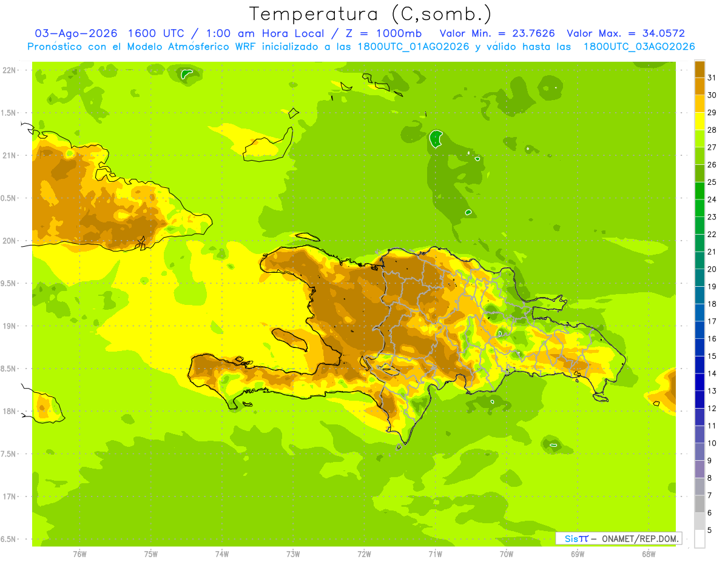
Task: Click the '18N' latitude label
Action: click(8, 411)
